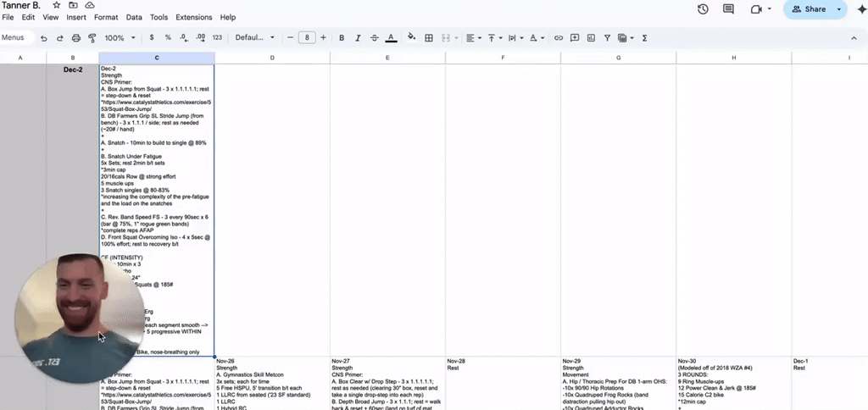This screenshot has height=410, width=868.
Task: Open the Data menu
Action: click(134, 17)
